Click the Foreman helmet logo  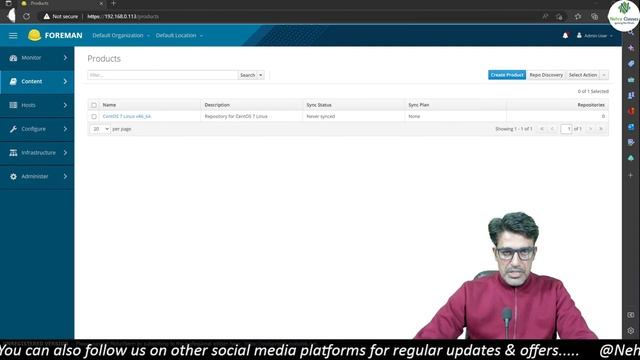[x=35, y=36]
